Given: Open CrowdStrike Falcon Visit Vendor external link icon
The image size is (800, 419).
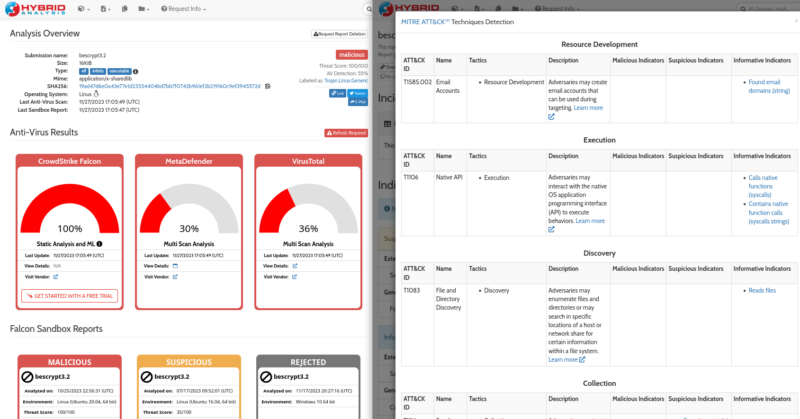Looking at the screenshot, I should (x=56, y=277).
